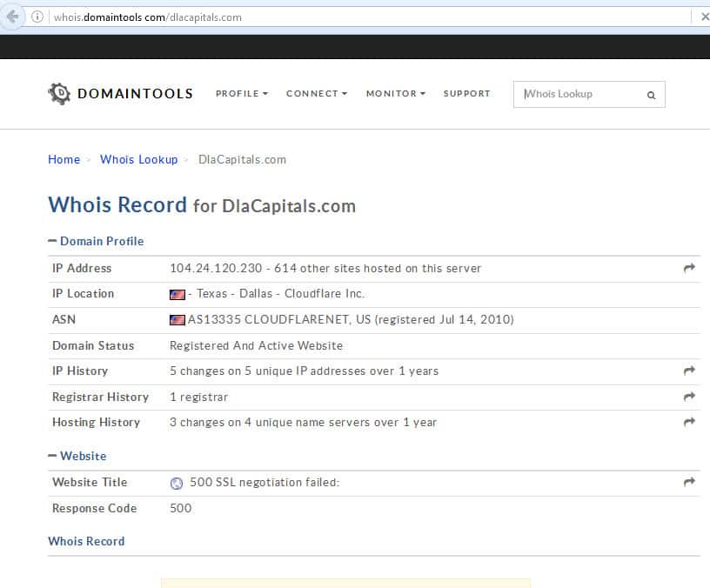This screenshot has height=588, width=710.
Task: Click the IP Address row label
Action: pos(82,268)
